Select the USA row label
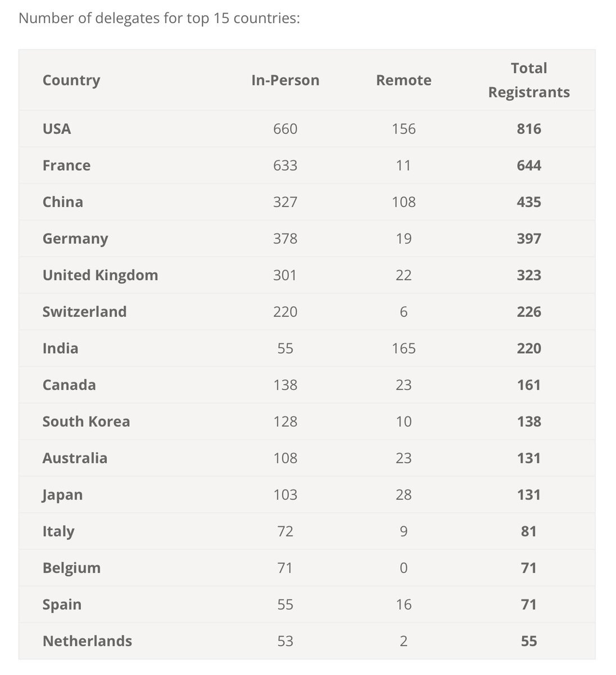Screen dimensions: 616x675 (57, 129)
